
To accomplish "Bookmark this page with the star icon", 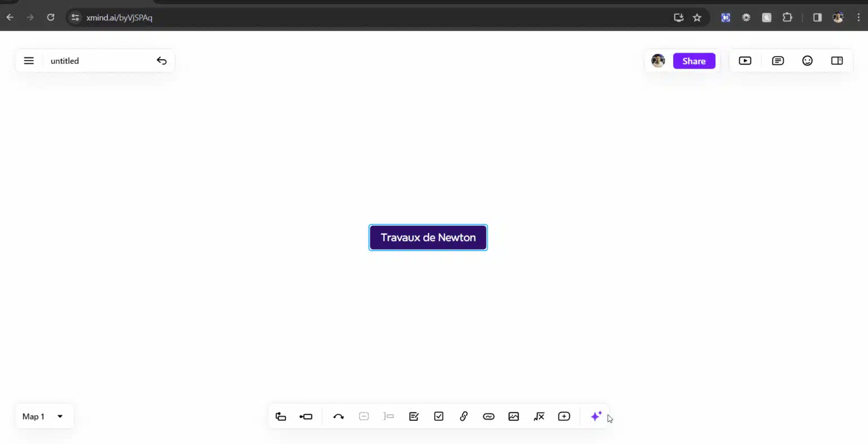I will click(697, 18).
